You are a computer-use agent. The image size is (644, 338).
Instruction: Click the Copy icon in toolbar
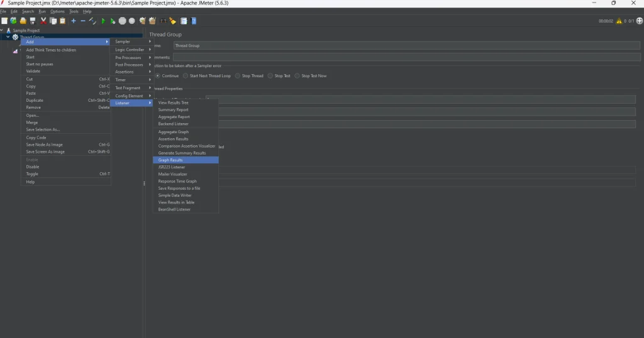(53, 21)
